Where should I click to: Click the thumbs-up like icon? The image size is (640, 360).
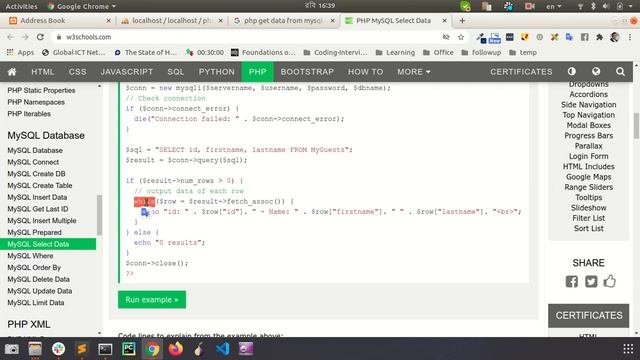tap(609, 281)
